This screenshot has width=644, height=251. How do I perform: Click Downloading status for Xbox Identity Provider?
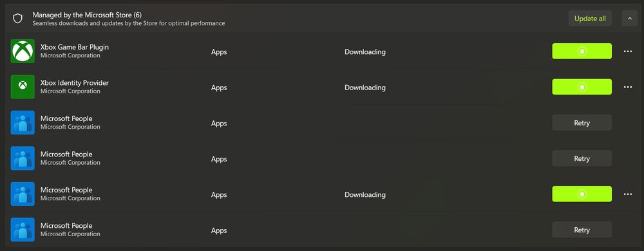[365, 88]
